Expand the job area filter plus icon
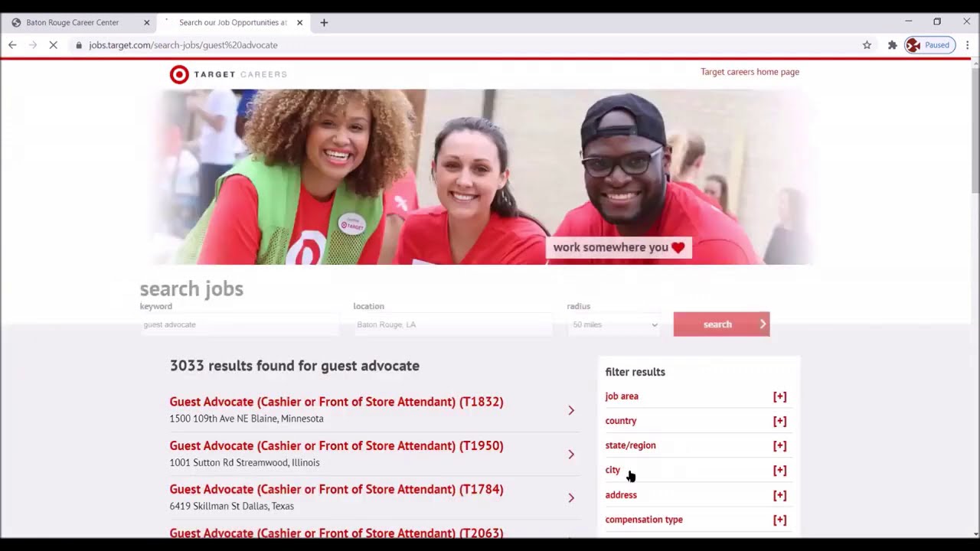 (779, 396)
